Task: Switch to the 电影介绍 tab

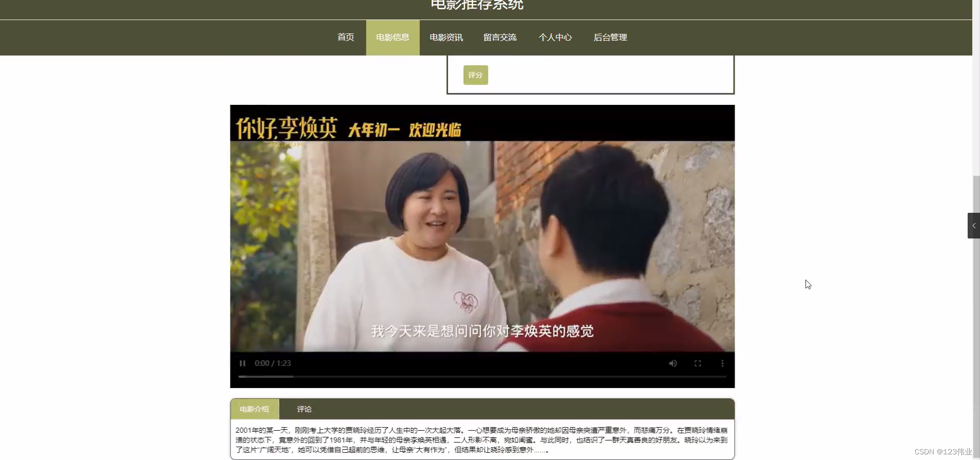Action: point(254,409)
